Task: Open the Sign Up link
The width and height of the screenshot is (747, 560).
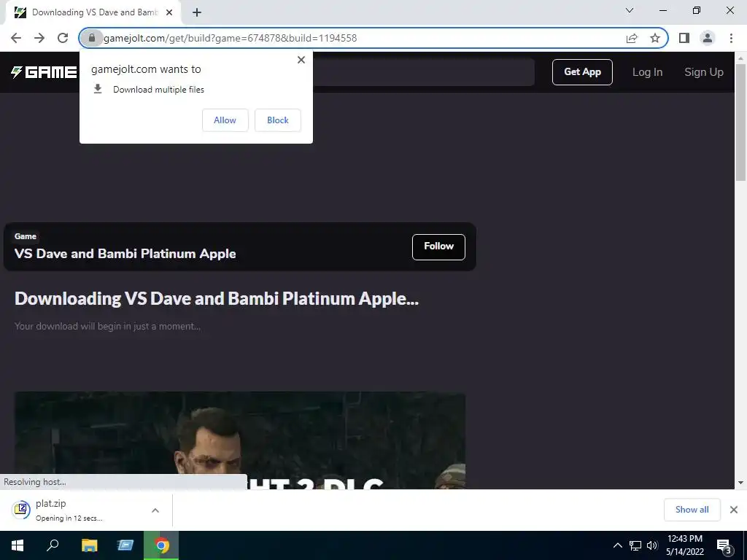Action: 704,72
